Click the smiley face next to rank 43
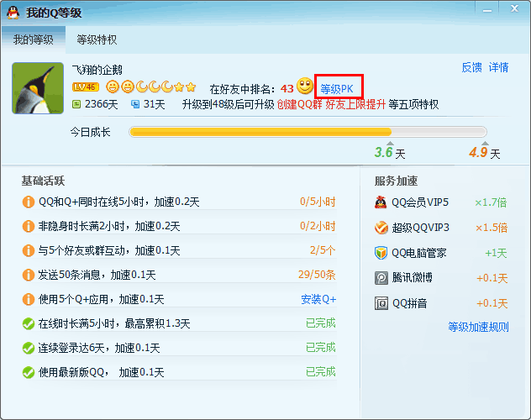Image resolution: width=531 pixels, height=420 pixels. (305, 86)
